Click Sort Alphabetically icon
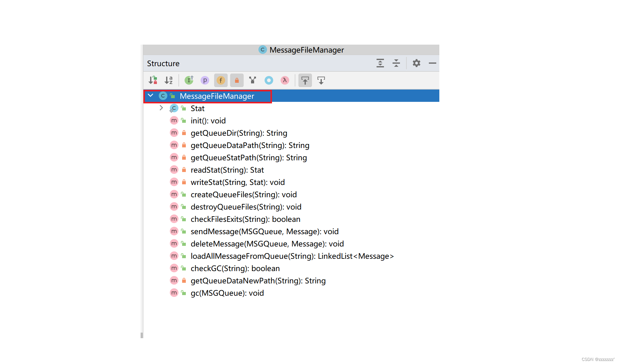 [x=169, y=80]
